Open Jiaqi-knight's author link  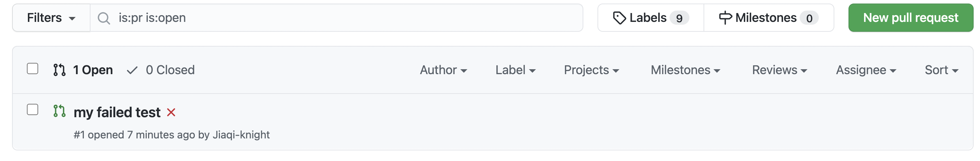(241, 135)
